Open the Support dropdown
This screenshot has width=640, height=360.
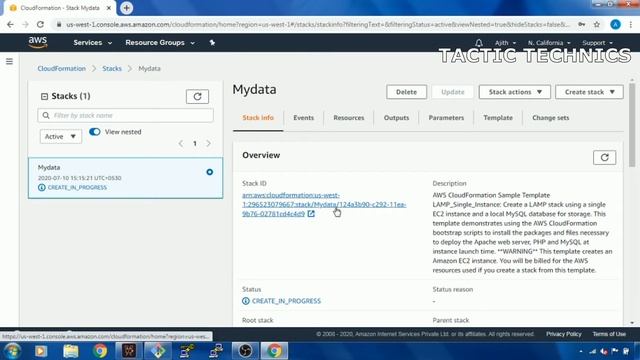pyautogui.click(x=598, y=43)
